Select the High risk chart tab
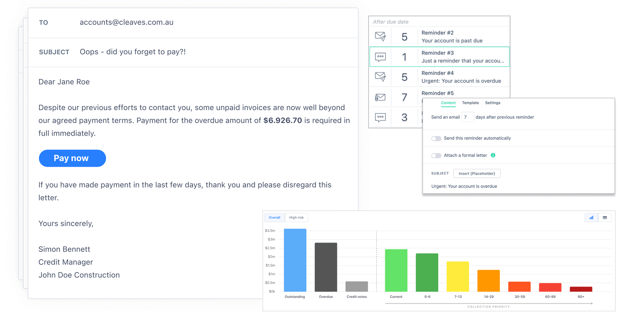This screenshot has height=322, width=644. tap(296, 218)
